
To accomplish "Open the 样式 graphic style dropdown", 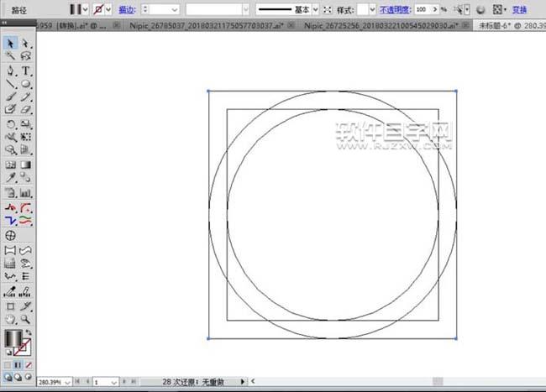I will 373,10.
